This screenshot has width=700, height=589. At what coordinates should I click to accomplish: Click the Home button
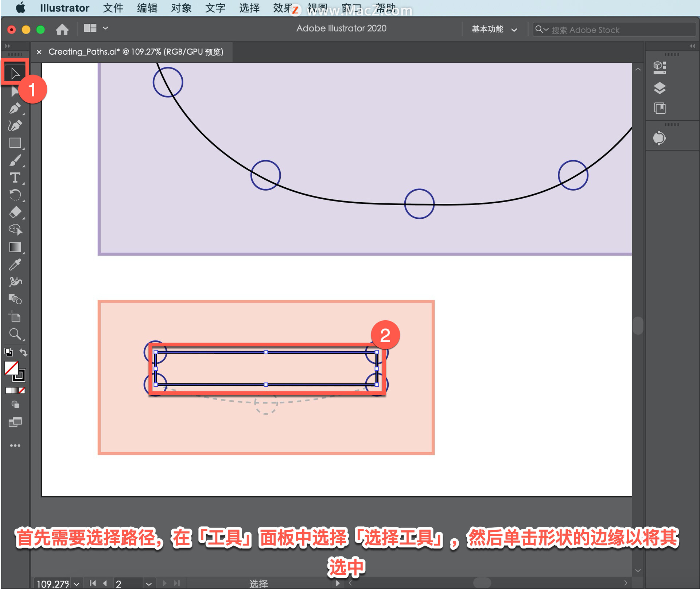click(62, 29)
